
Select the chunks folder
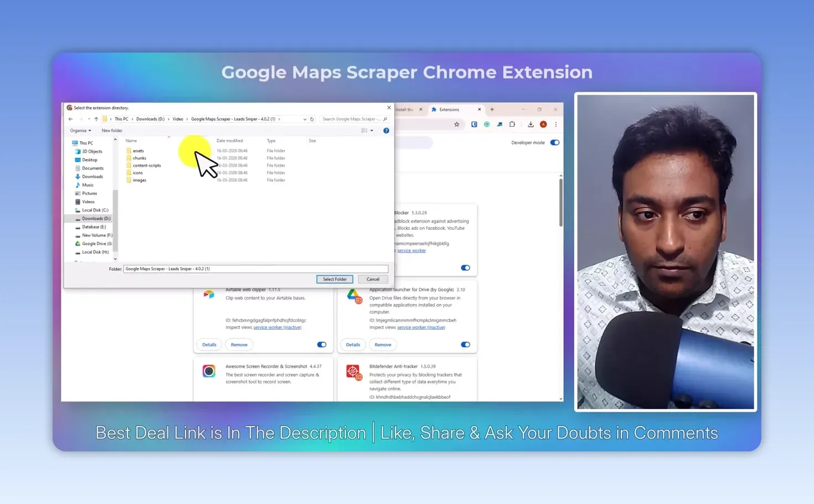tap(139, 158)
